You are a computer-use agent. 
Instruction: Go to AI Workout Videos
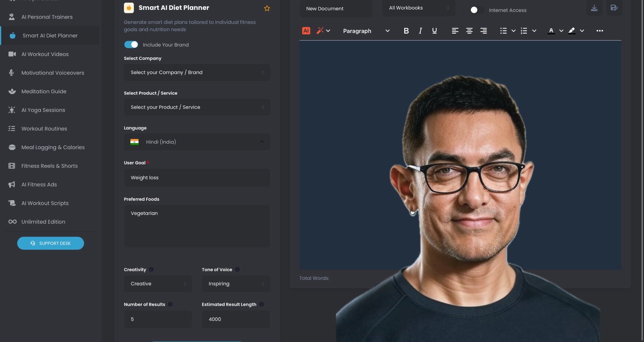[50, 54]
